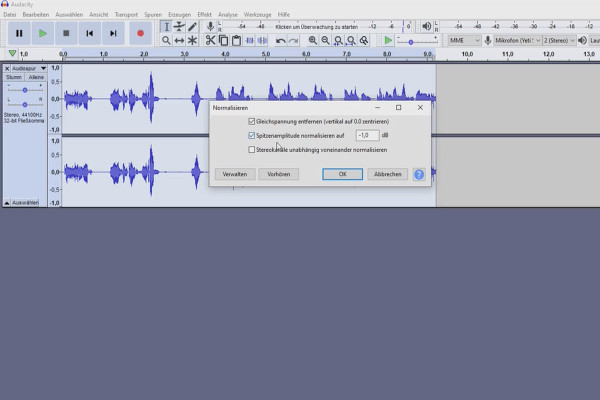Fit the selection to window width
Viewport: 600px width, 400px height.
[338, 40]
